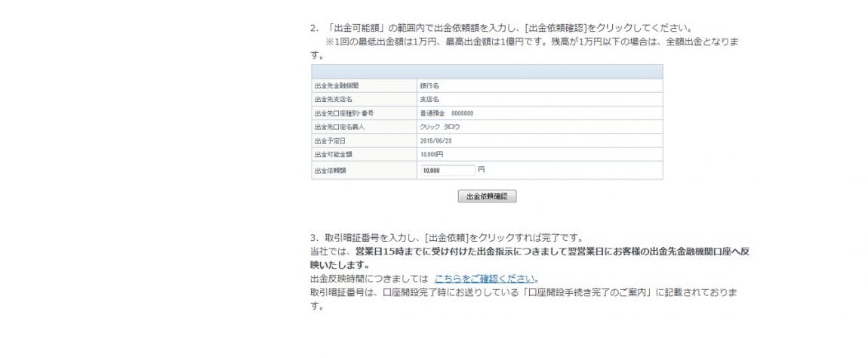The height and width of the screenshot is (358, 868).
Task: Click the 出金可能金額 row label
Action: click(332, 154)
